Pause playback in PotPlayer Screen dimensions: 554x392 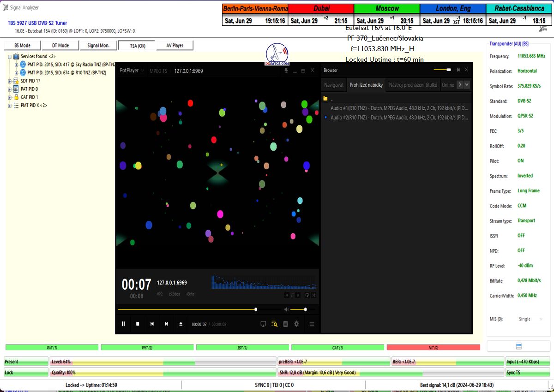[123, 324]
